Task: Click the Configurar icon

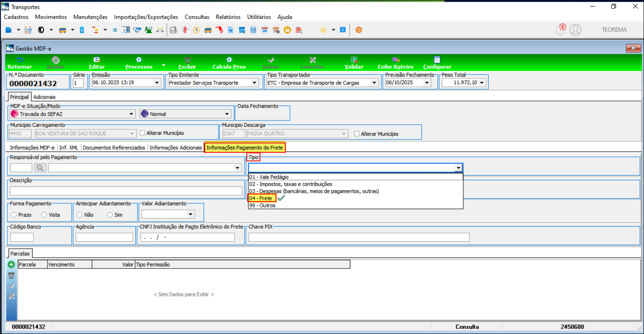Action: [437, 60]
